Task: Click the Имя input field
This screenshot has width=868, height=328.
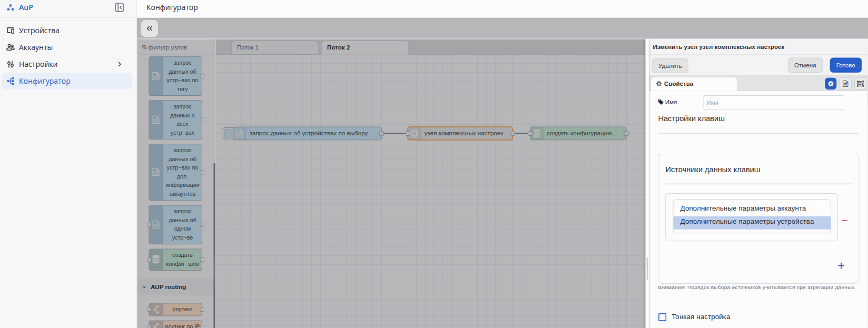Action: (x=774, y=103)
